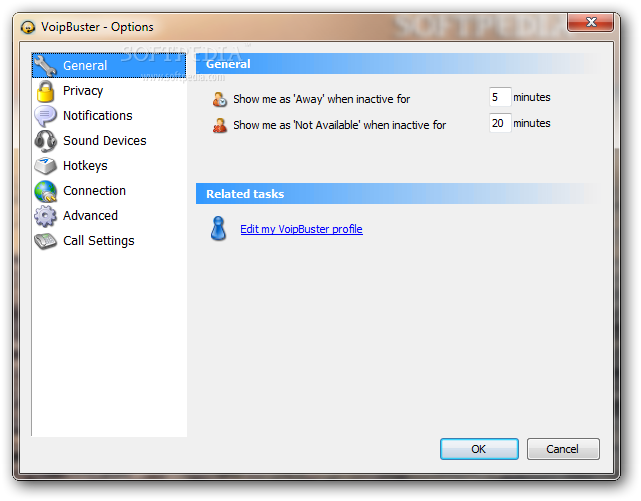Click 'minutes' label next to 20
Viewport: 641px width, 501px height.
(x=532, y=123)
